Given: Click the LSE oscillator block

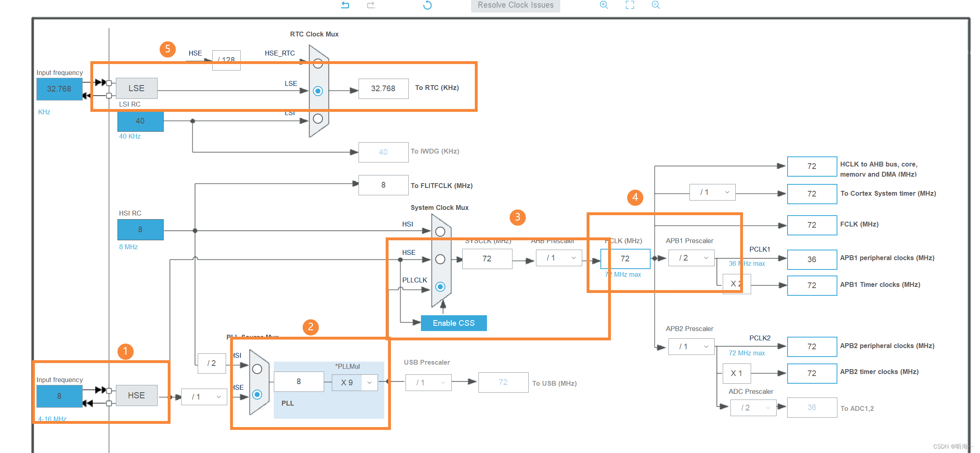Looking at the screenshot, I should pyautogui.click(x=137, y=88).
